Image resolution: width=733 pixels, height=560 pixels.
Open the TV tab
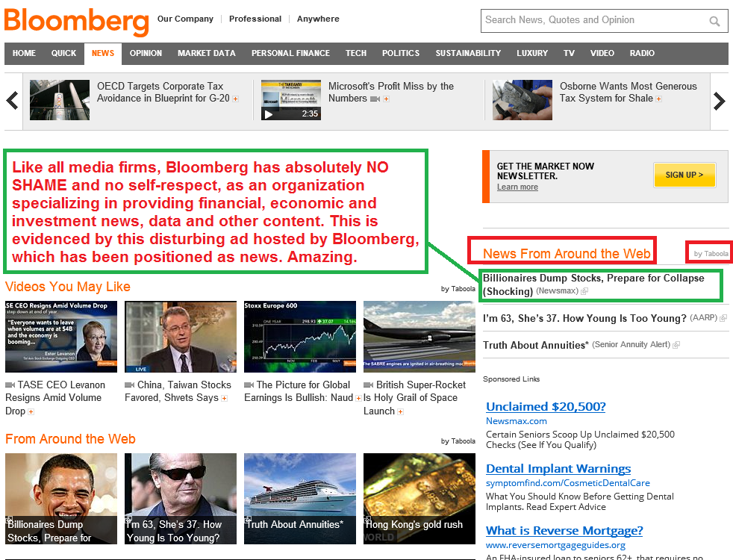coord(569,53)
